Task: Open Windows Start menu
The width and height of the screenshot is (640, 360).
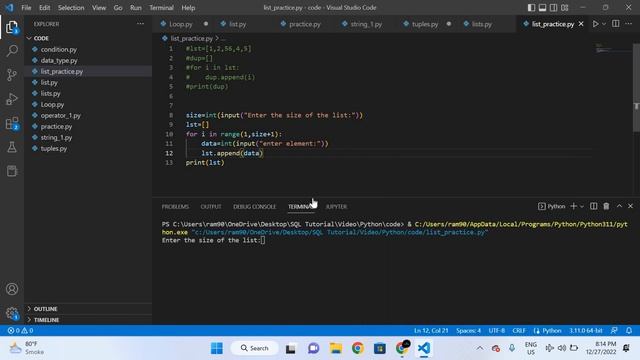Action: [217, 348]
